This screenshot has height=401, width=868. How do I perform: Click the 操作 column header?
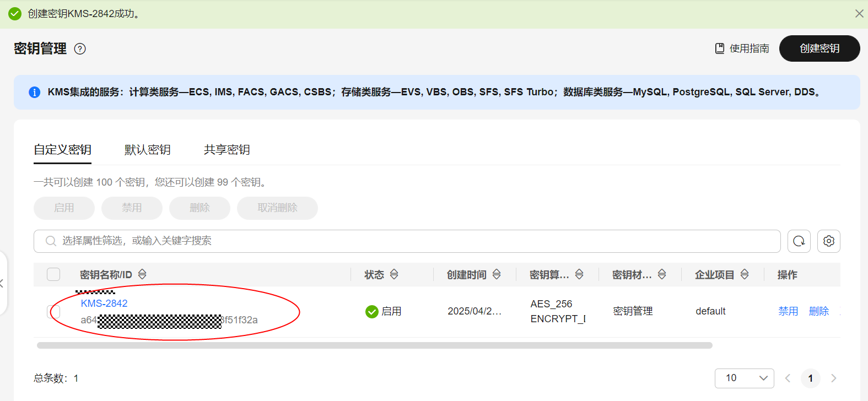click(x=788, y=274)
